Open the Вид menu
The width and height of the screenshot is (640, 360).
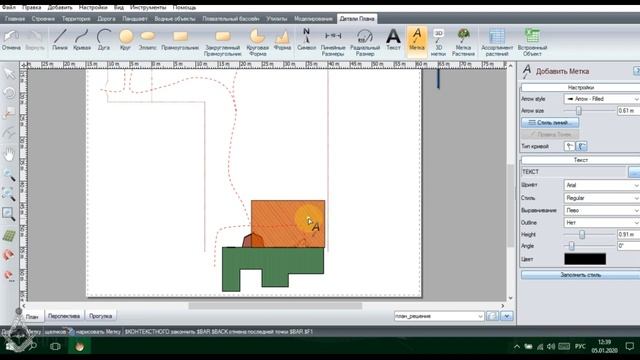pos(118,7)
